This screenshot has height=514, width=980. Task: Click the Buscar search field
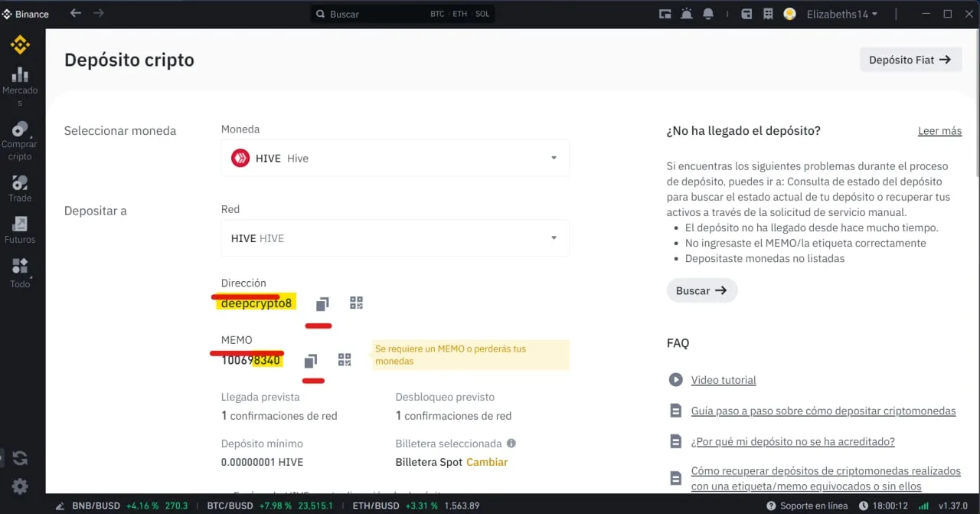[x=402, y=14]
